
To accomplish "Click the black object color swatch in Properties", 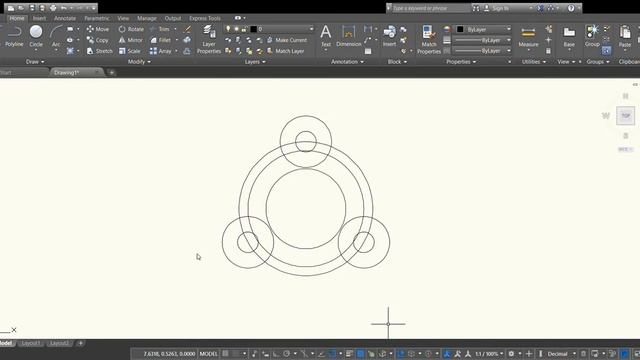I will click(x=460, y=29).
